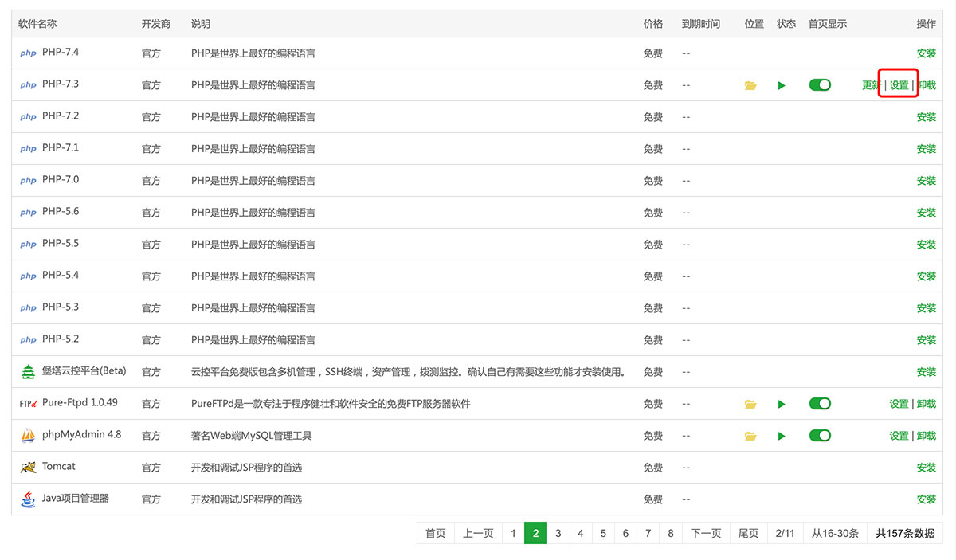Viewport: 956px width, 560px height.
Task: Open 设置 for Pure-Ftpd 1.0.49
Action: [x=899, y=404]
